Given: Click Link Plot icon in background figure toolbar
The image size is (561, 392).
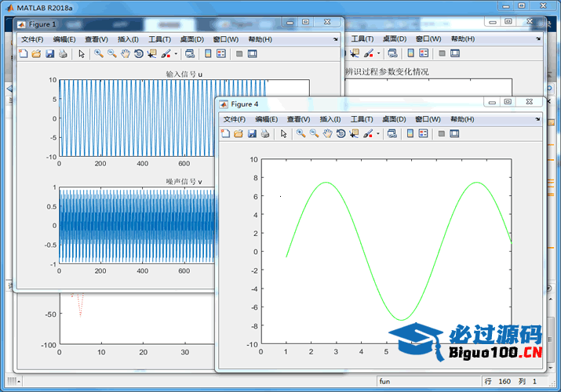Looking at the screenshot, I should point(392,53).
